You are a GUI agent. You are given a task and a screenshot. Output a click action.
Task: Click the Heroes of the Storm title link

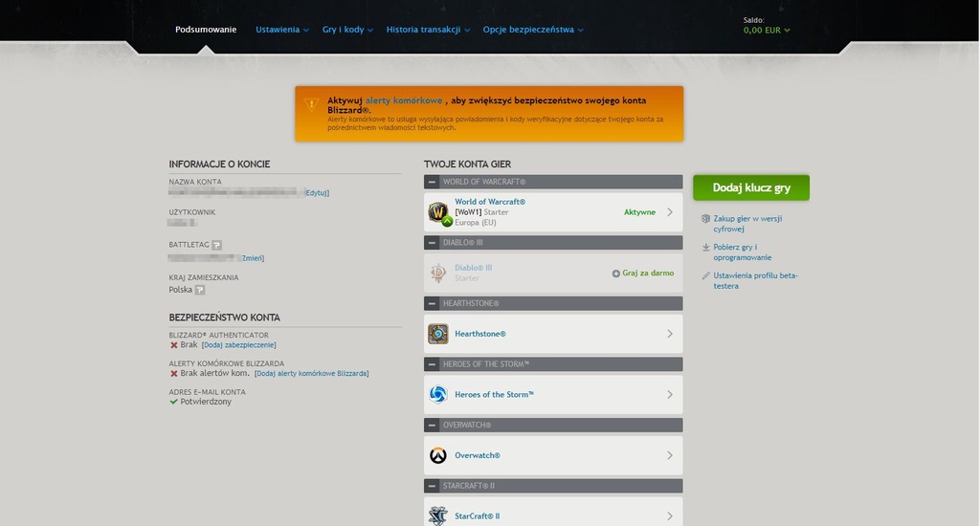[x=494, y=395]
